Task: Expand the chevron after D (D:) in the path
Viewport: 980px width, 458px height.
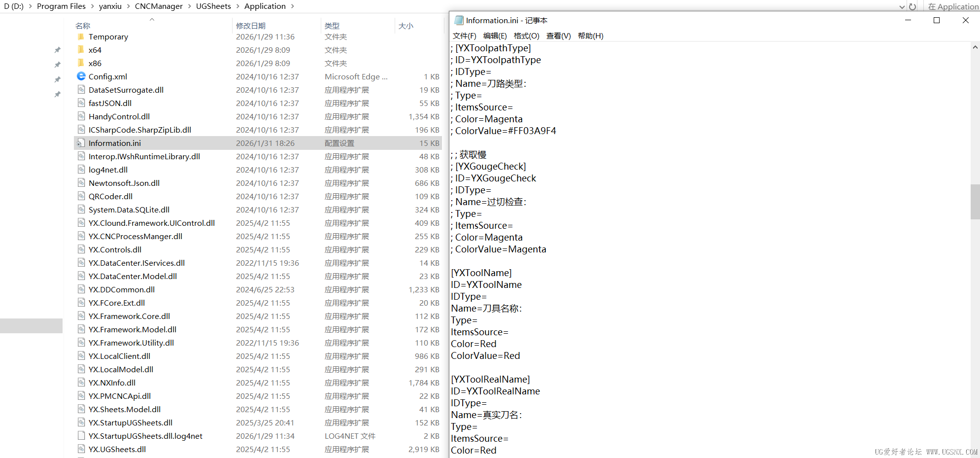Action: click(x=31, y=6)
